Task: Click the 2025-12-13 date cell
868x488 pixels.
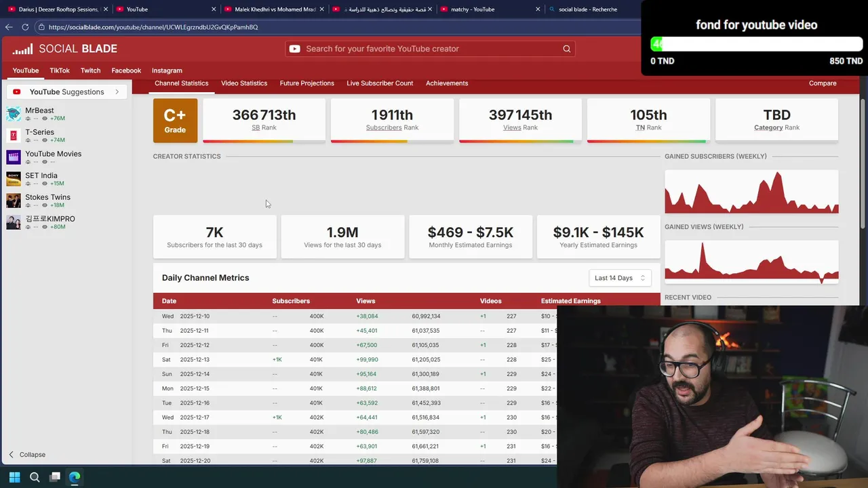Action: click(195, 360)
